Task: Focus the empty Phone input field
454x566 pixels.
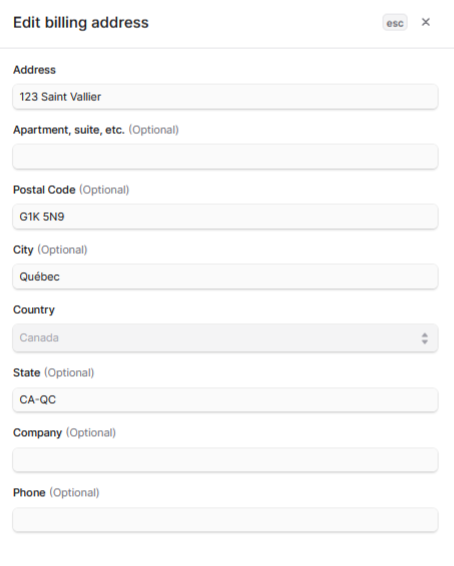Action: (x=225, y=519)
